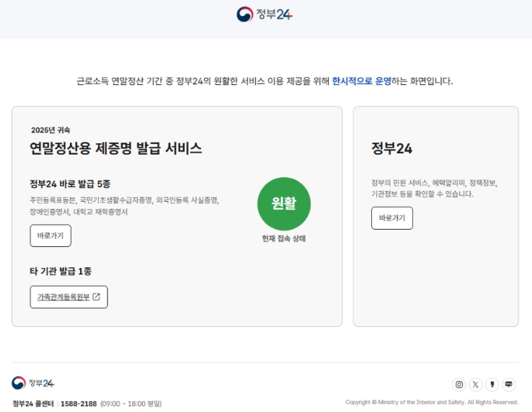Open the 가족관계등록원부 link text

[63, 297]
